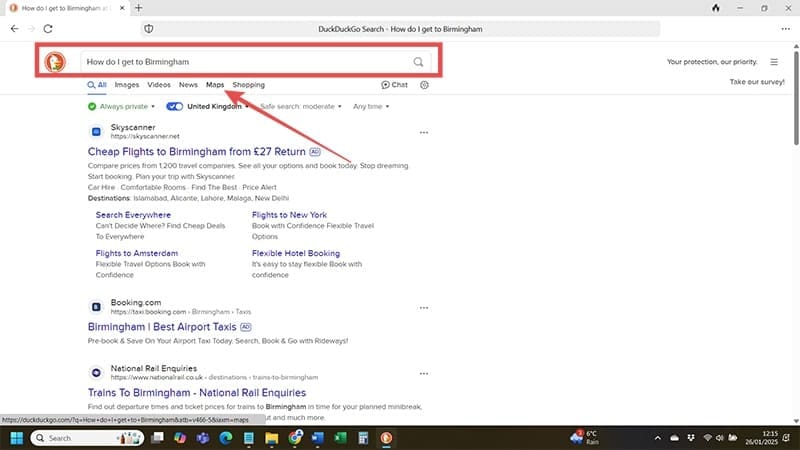Click the browser fire button
The height and width of the screenshot is (450, 800).
[x=715, y=8]
